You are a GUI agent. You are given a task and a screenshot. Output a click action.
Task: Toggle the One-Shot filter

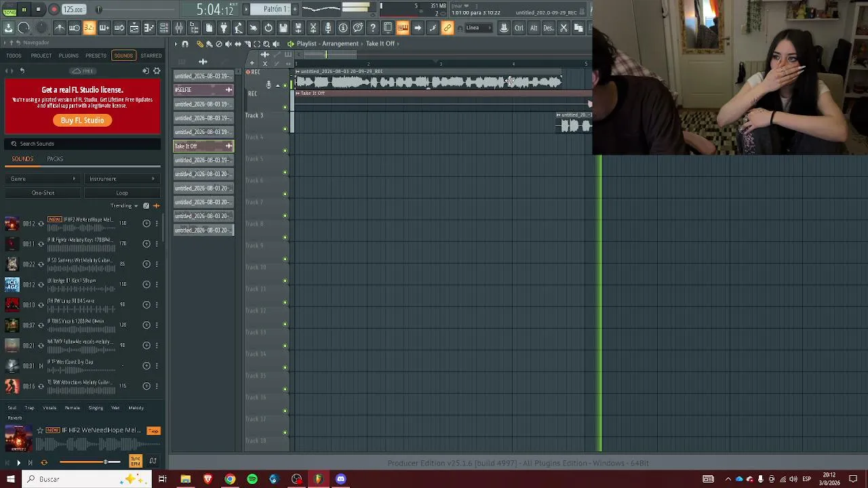[x=43, y=193]
